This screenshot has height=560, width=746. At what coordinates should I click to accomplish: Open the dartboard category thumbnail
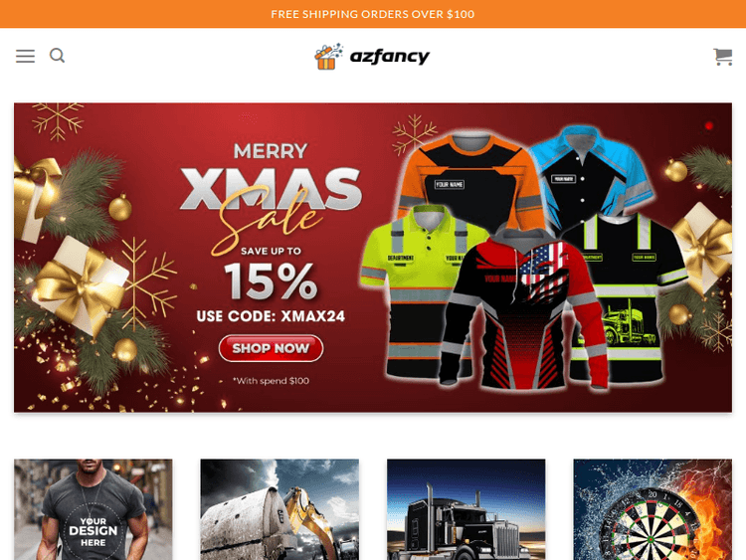(653, 509)
